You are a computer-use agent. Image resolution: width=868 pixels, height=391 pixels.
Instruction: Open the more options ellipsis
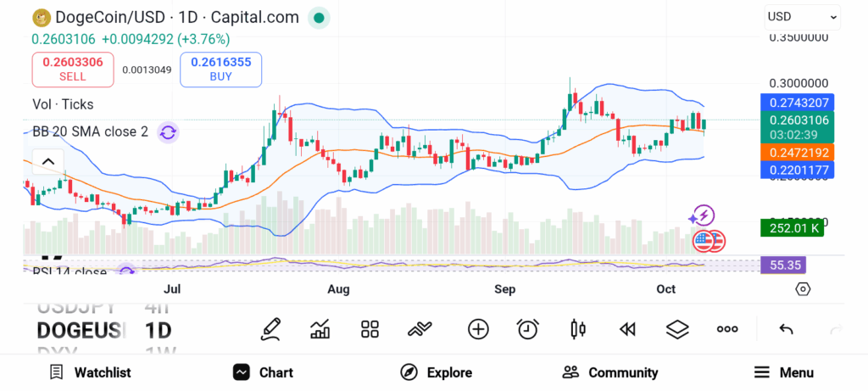[727, 329]
